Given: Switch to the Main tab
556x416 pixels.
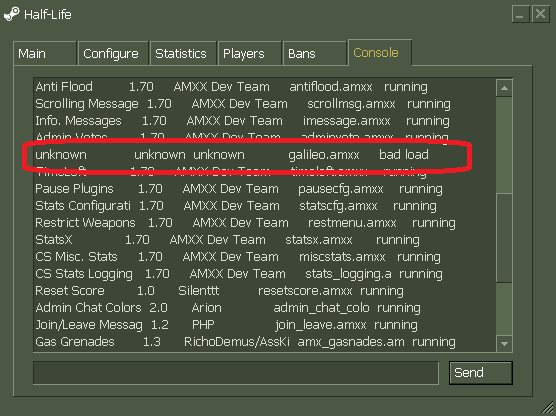Looking at the screenshot, I should click(x=45, y=54).
